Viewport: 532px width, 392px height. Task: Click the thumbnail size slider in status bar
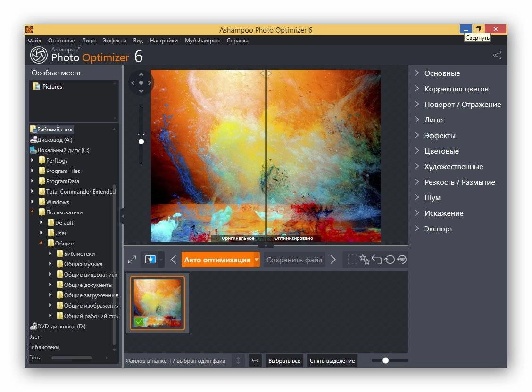[x=385, y=360]
